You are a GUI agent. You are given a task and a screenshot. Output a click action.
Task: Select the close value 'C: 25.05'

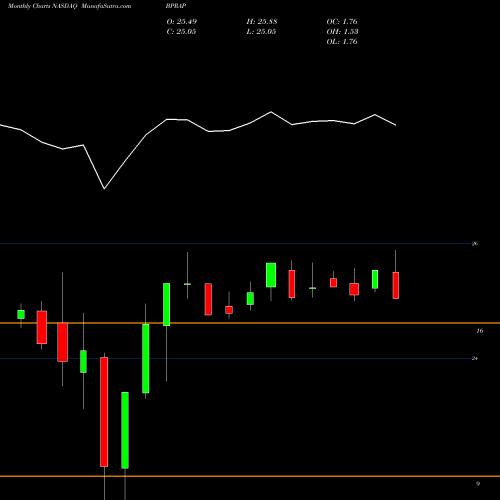click(x=181, y=32)
